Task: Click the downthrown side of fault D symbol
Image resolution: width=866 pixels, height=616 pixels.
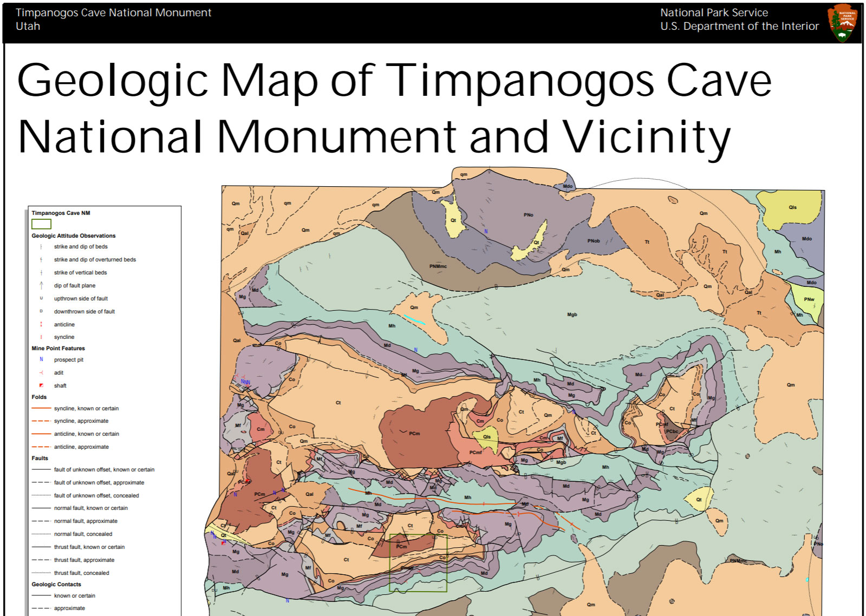Action: [41, 311]
